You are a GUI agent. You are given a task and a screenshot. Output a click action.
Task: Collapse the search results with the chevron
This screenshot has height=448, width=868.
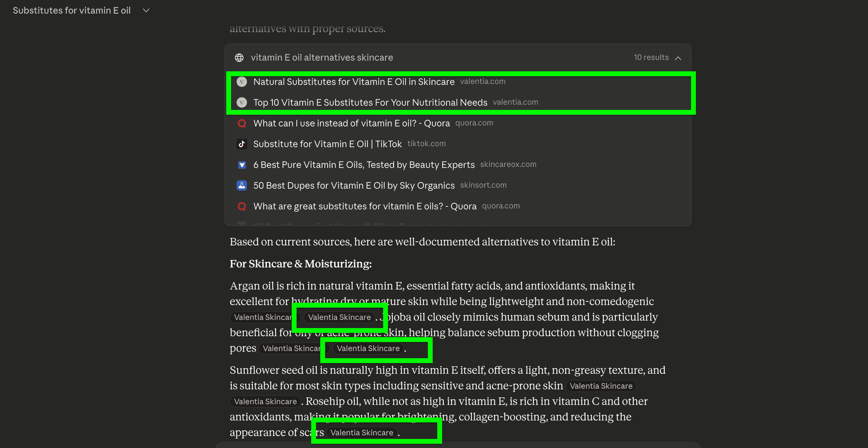coord(678,58)
